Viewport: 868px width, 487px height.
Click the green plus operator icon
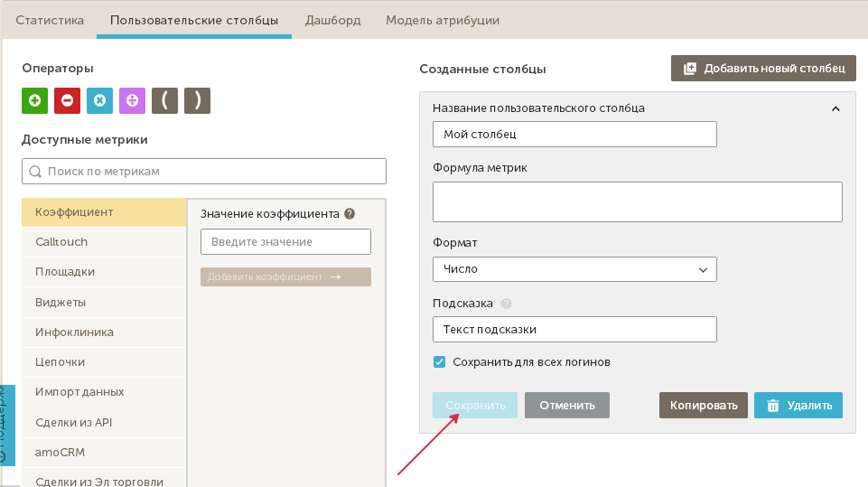[x=34, y=100]
